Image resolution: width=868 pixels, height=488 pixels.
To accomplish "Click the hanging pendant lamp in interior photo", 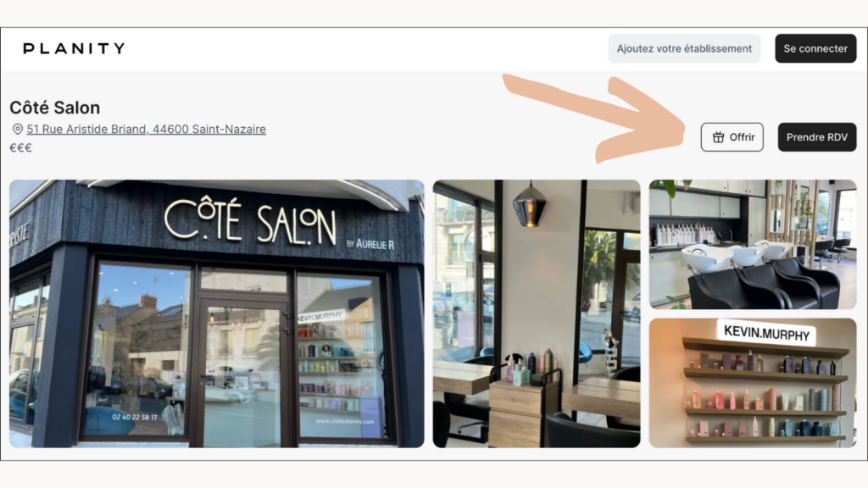I will coord(530,204).
